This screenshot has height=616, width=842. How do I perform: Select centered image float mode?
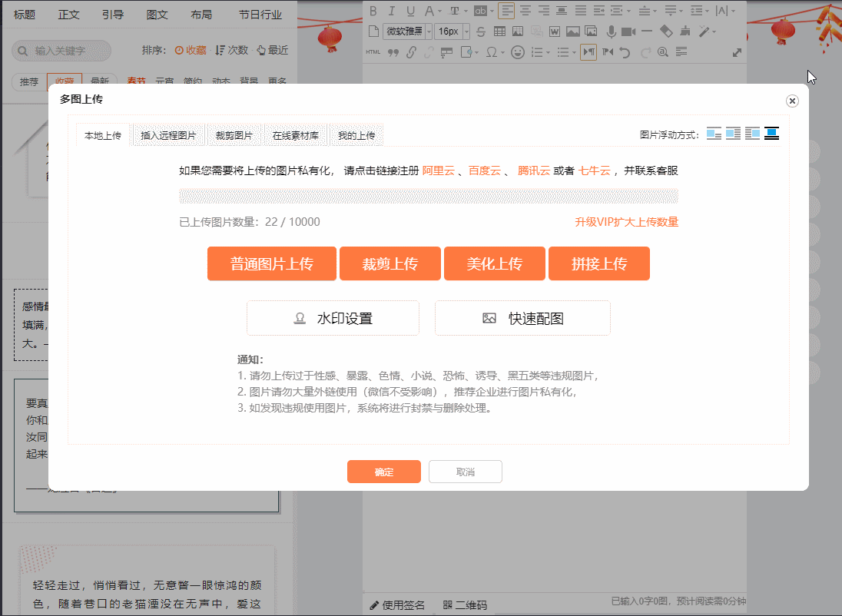772,134
